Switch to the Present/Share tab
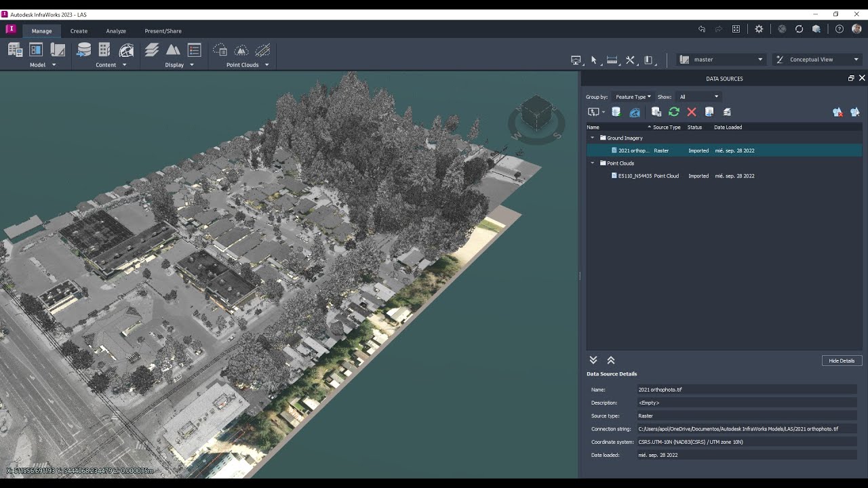The width and height of the screenshot is (868, 488). point(163,31)
